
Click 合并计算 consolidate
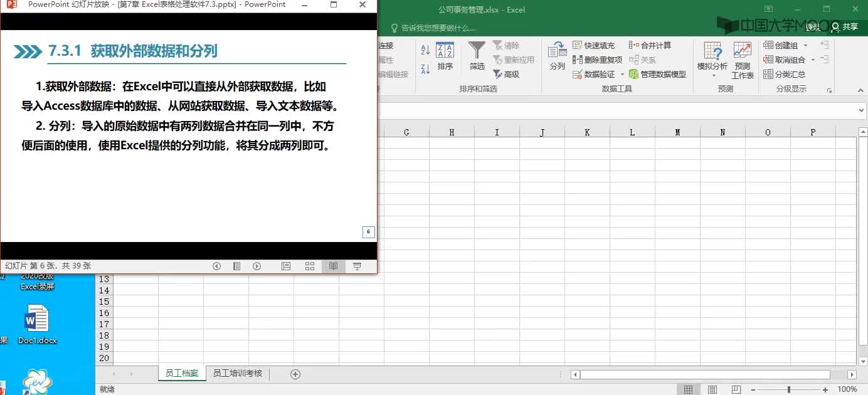pos(650,45)
